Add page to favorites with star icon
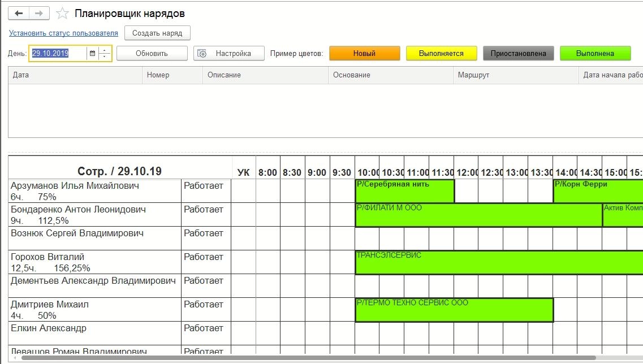Screen dimensions: 643x364 pos(62,14)
